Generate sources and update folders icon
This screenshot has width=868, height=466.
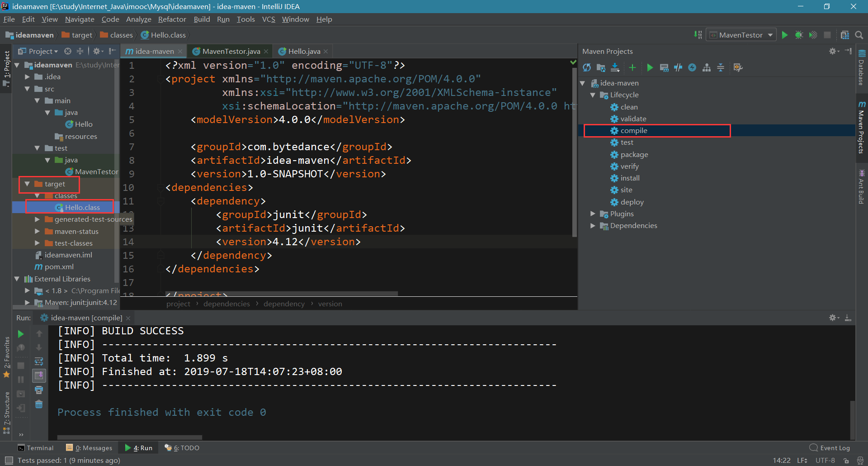(601, 68)
